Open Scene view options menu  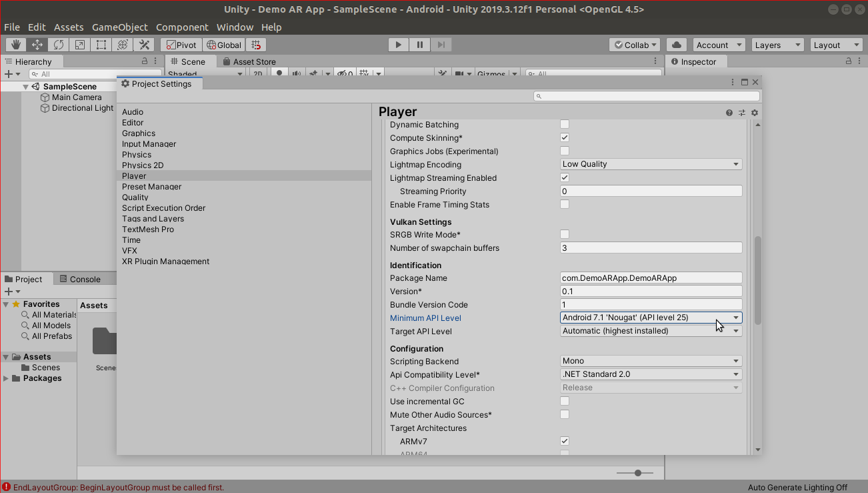655,61
